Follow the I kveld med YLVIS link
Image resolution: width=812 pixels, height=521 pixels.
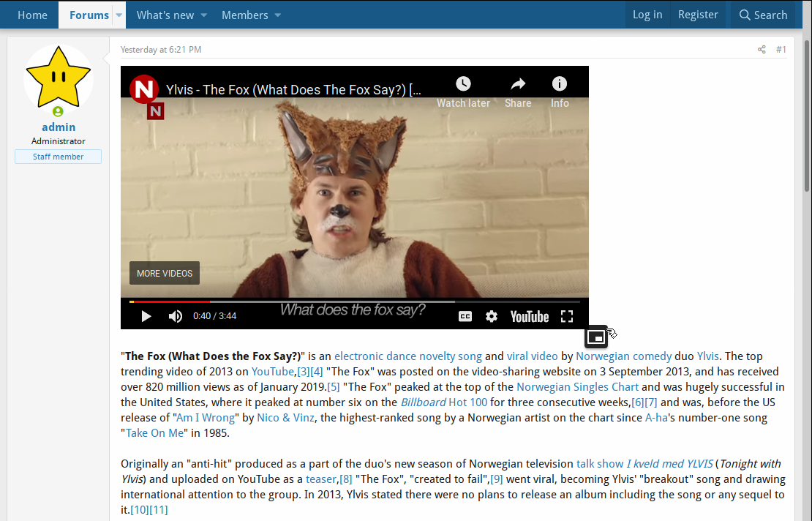point(669,464)
